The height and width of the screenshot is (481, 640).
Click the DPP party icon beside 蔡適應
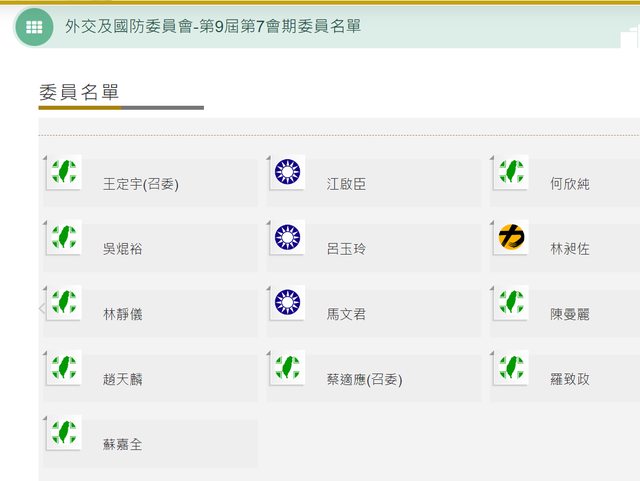coord(287,367)
